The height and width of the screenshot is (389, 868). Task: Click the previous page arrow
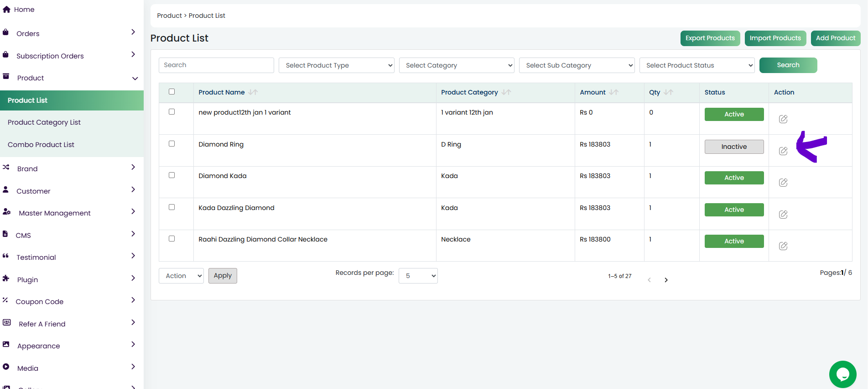649,280
